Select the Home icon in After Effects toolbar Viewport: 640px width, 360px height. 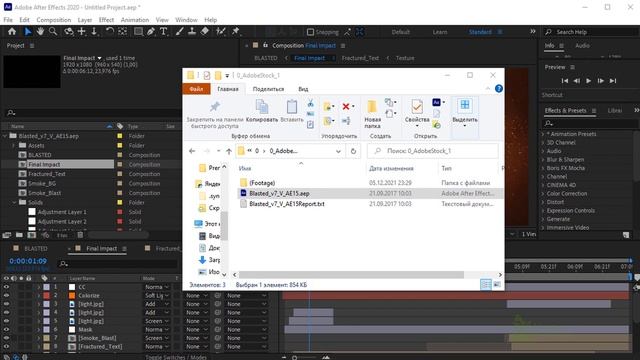click(x=12, y=31)
